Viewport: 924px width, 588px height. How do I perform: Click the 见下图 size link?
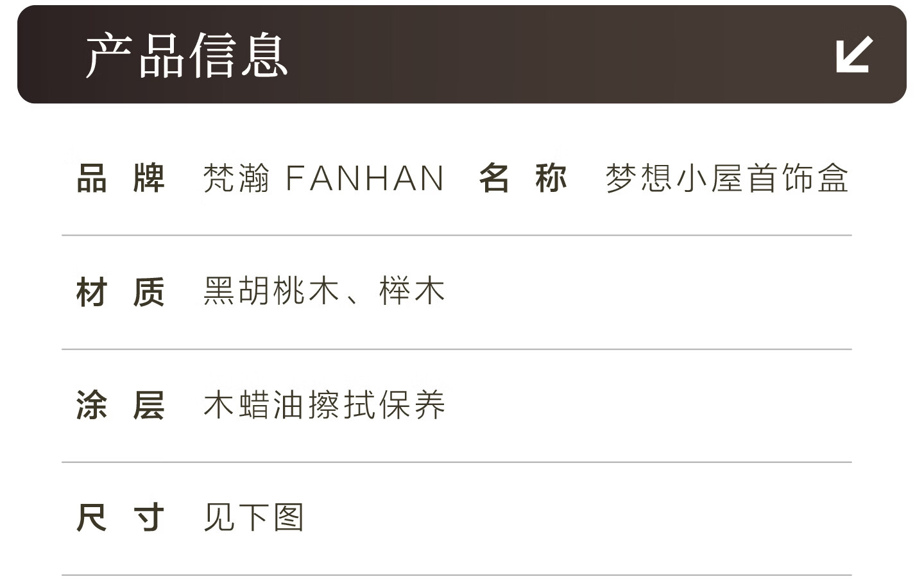[x=253, y=517]
